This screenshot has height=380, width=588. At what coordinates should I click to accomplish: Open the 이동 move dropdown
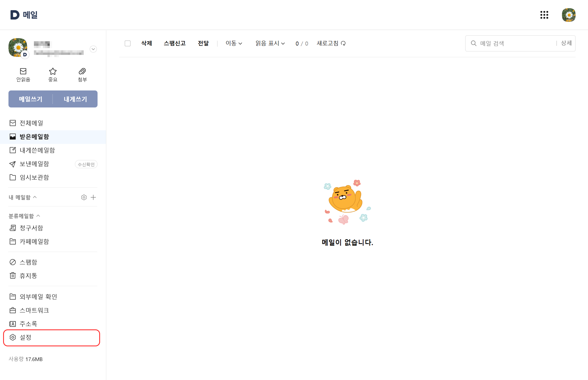click(234, 43)
